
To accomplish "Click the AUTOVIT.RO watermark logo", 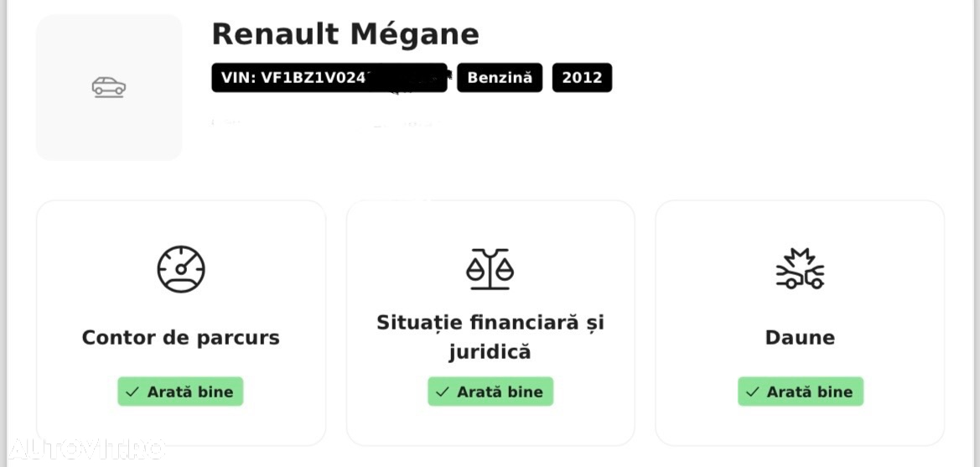I will pos(87,449).
